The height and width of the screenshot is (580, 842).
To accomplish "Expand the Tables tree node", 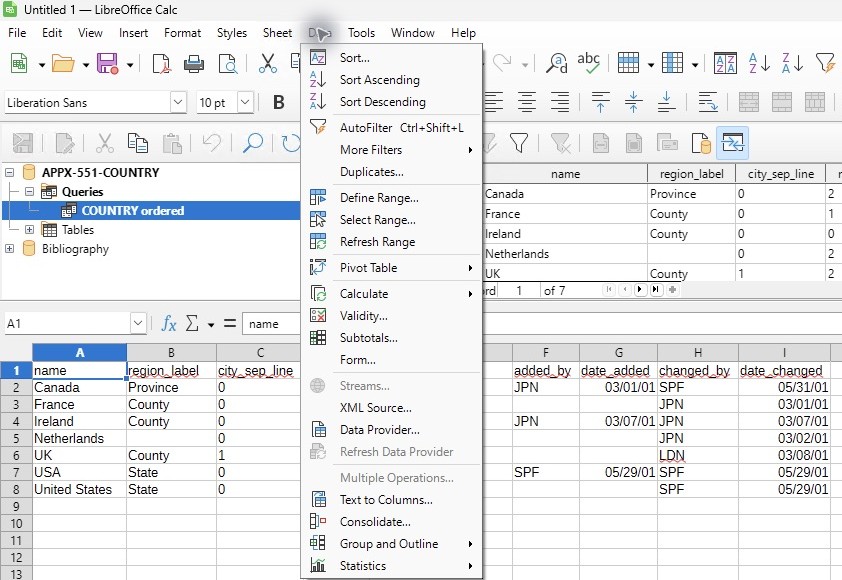I will click(29, 230).
